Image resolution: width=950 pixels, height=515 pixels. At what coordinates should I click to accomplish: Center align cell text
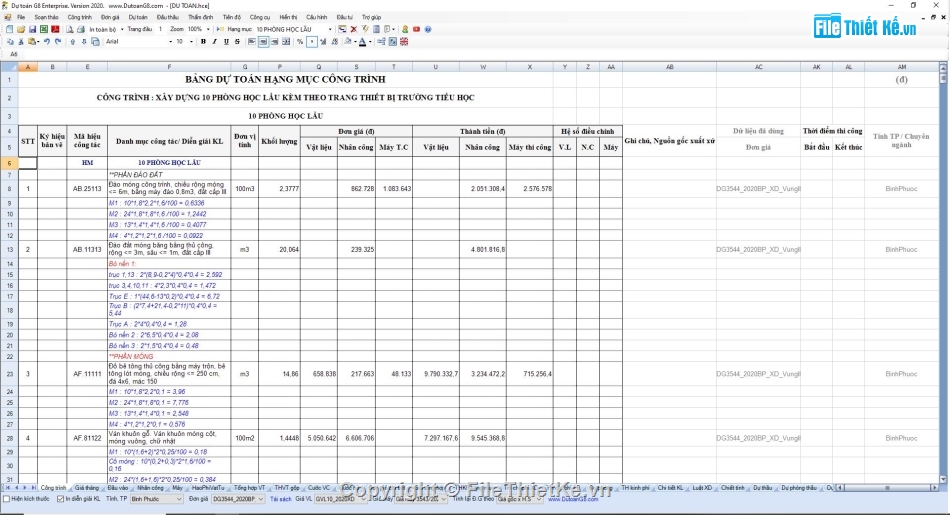263,42
